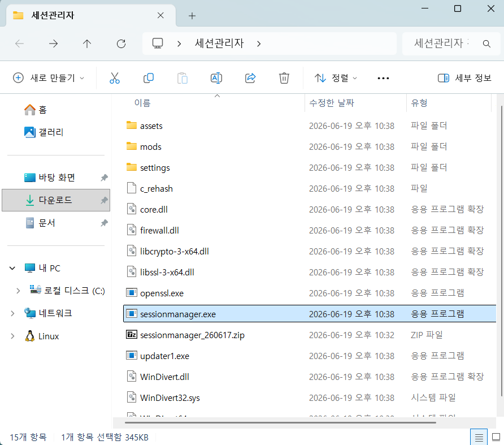Click 세션관리자 breadcrumb in address bar
Screen dimensions: 504x445
click(x=220, y=44)
